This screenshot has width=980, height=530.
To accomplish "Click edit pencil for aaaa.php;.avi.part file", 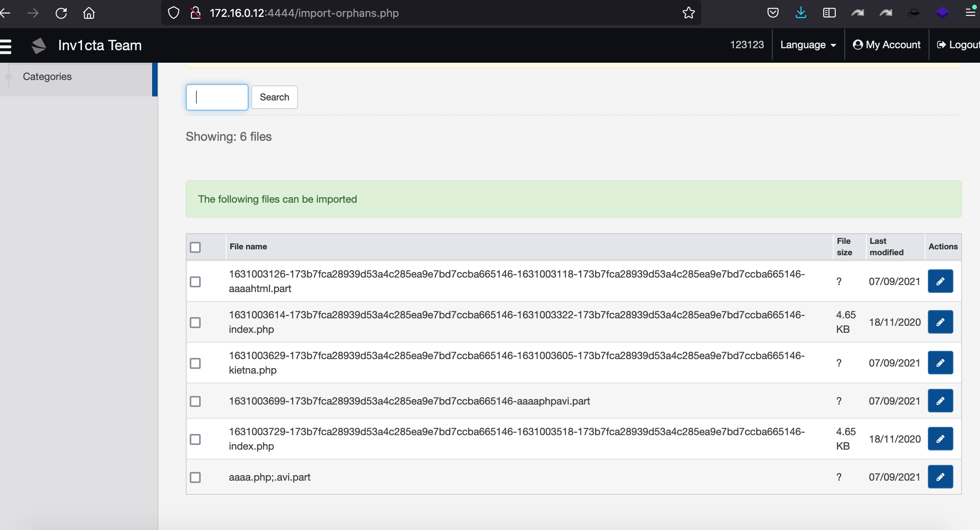I will coord(940,477).
